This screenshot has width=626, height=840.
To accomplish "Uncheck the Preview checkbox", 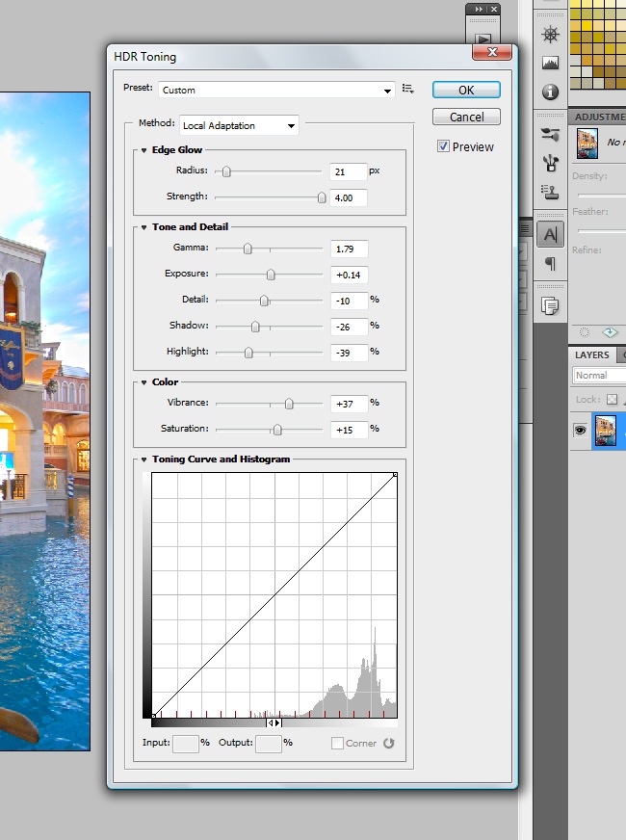I will [x=443, y=146].
